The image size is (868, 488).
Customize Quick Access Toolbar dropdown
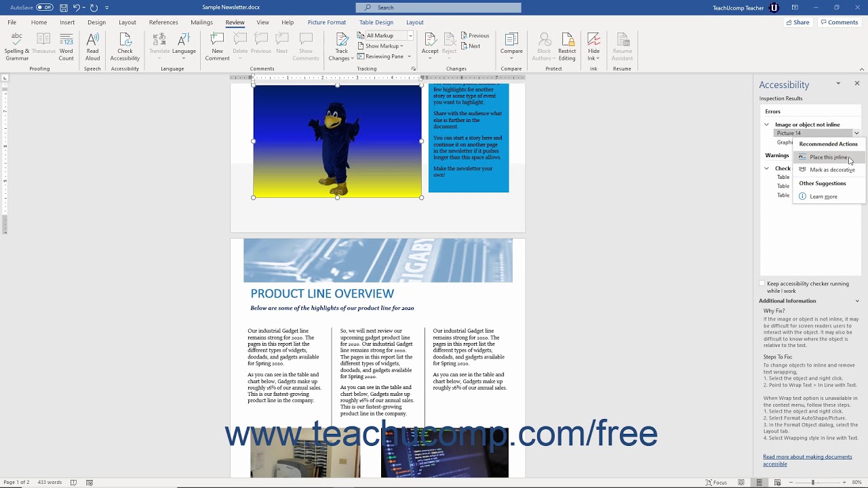click(x=107, y=8)
